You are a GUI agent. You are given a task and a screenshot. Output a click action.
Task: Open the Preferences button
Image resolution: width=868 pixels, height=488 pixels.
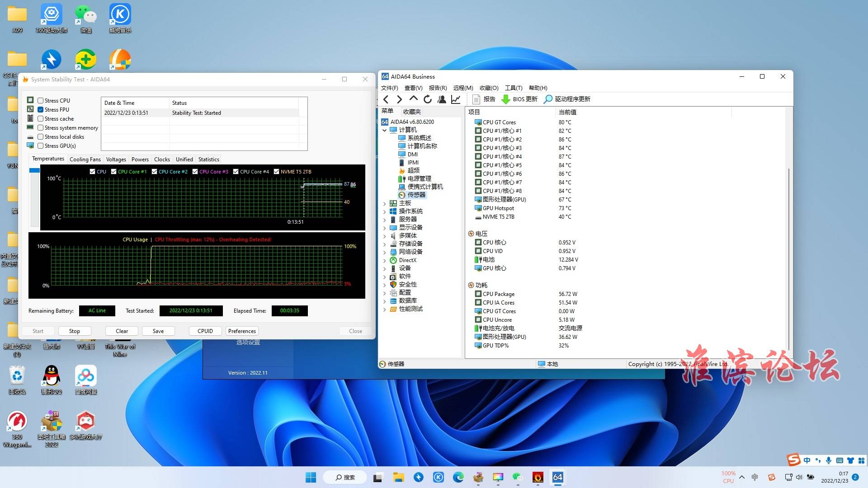(242, 331)
